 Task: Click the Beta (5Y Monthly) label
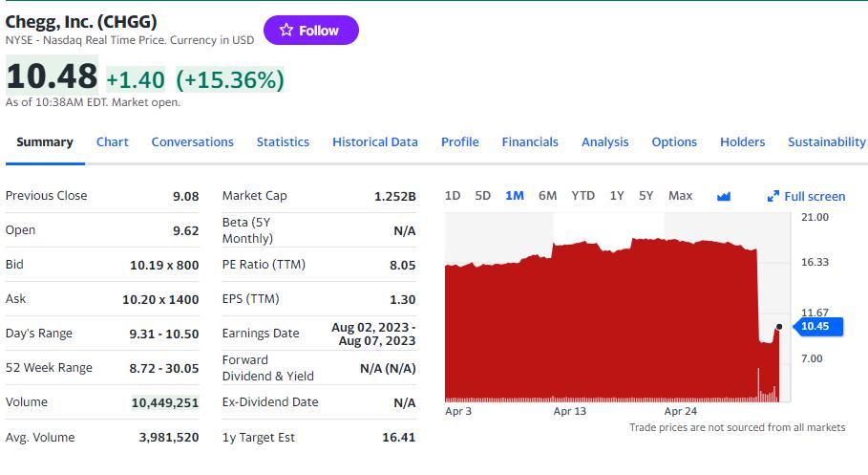pos(247,230)
